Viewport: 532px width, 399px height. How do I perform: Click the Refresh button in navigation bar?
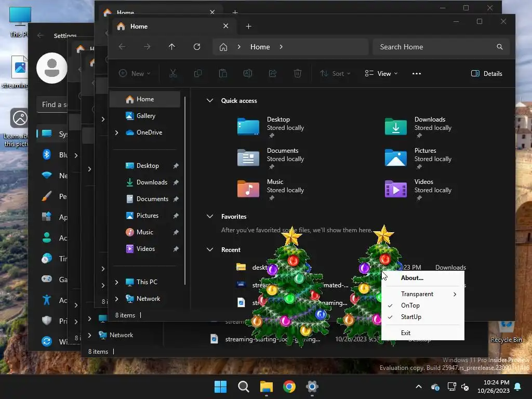(197, 47)
